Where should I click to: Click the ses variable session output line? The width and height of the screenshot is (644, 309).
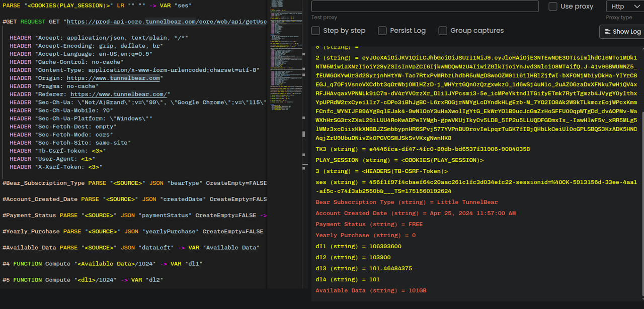476,187
